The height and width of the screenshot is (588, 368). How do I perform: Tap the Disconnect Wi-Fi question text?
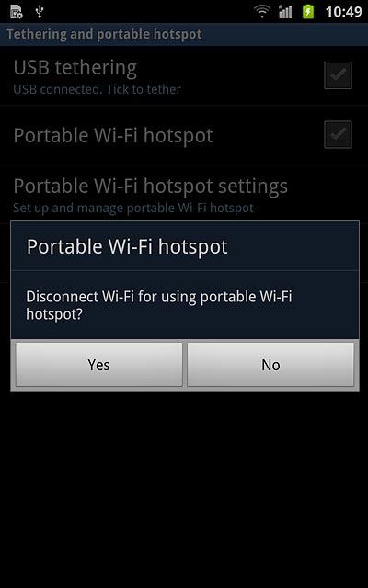[159, 305]
